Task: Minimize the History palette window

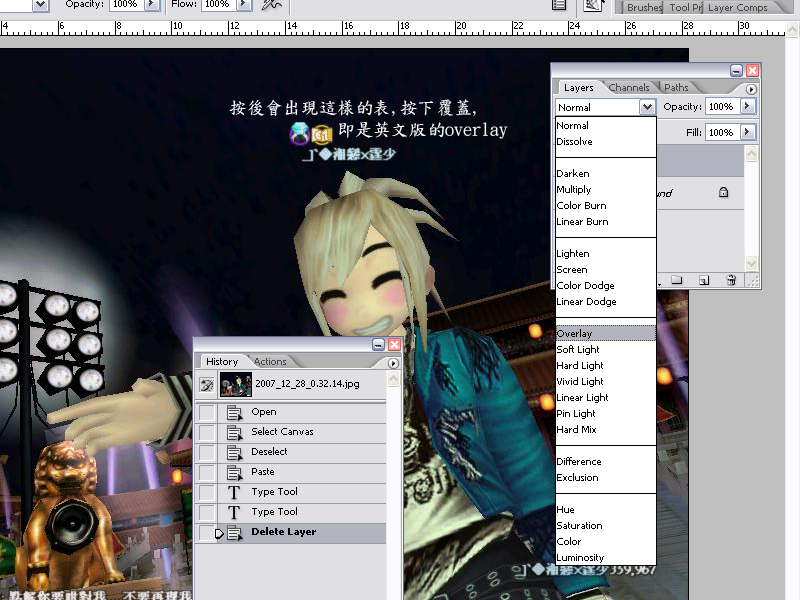Action: (x=378, y=344)
